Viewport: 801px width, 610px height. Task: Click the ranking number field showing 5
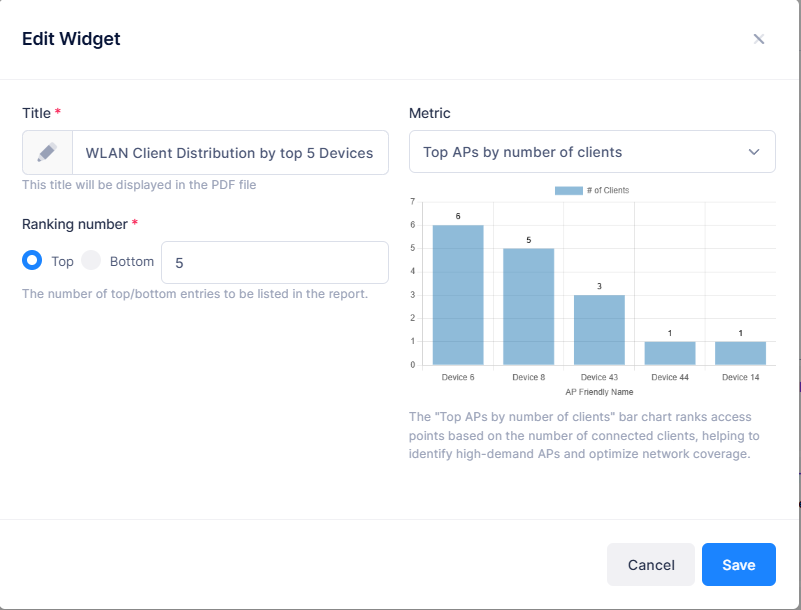[274, 262]
